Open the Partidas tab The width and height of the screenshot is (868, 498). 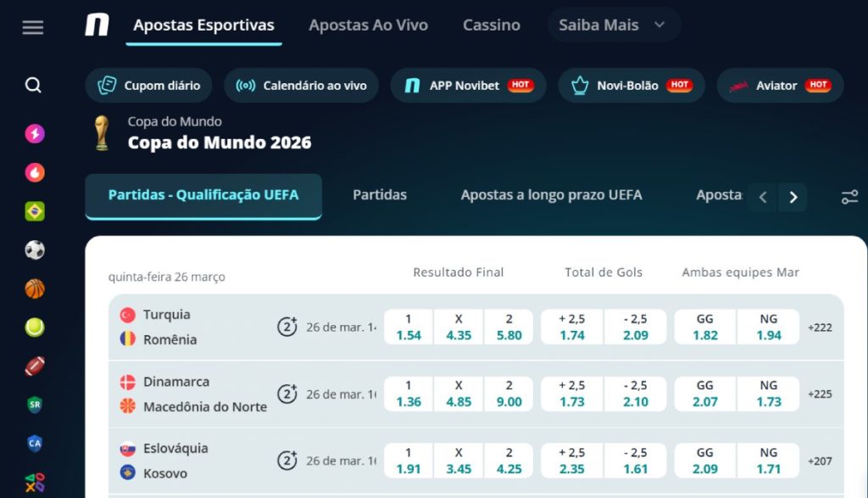click(x=379, y=194)
